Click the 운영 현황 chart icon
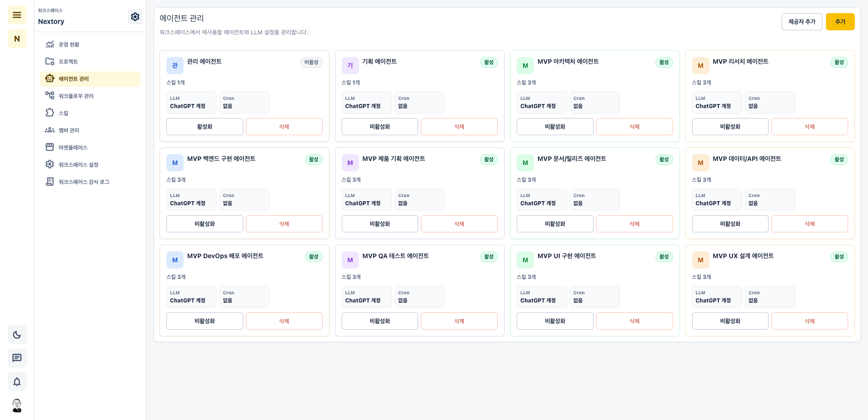Image resolution: width=868 pixels, height=420 pixels. coord(50,44)
